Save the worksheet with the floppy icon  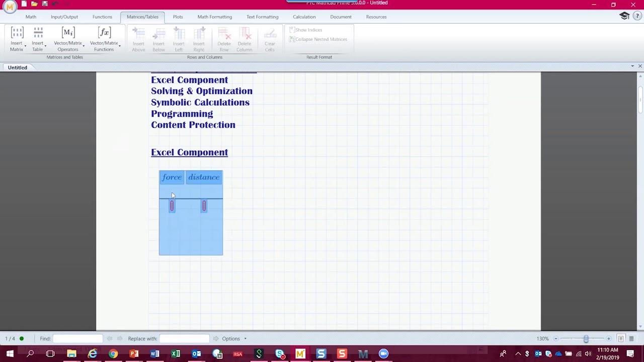[x=45, y=4]
